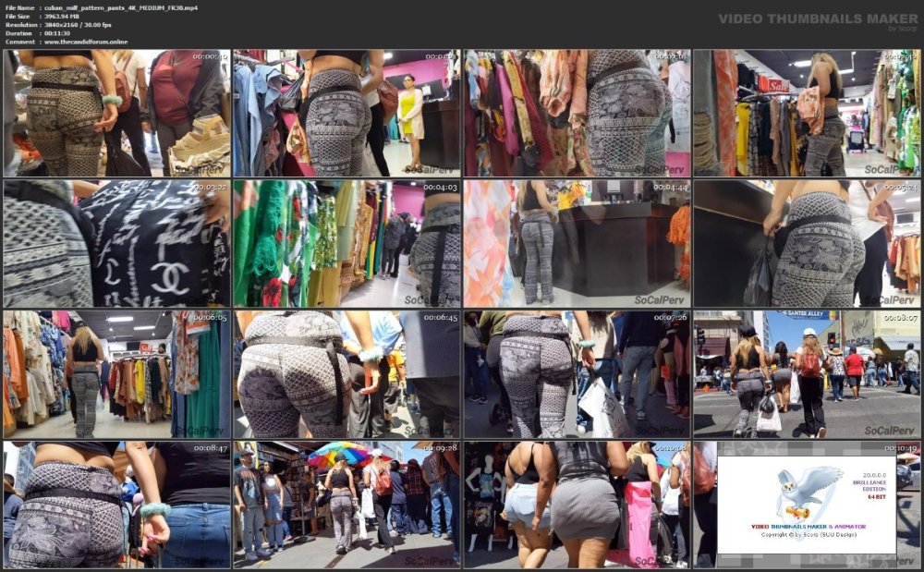Open the frame stamped 00:08:47

click(x=116, y=505)
